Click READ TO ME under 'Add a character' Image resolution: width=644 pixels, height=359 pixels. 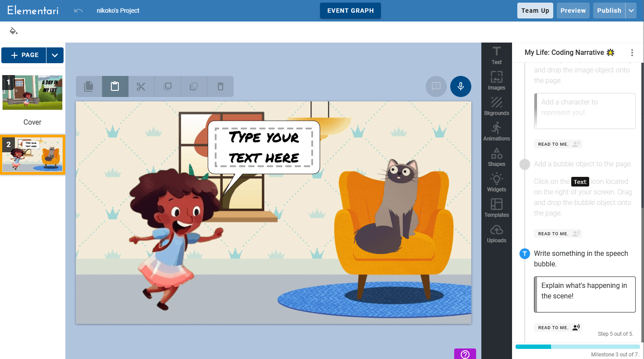point(559,144)
